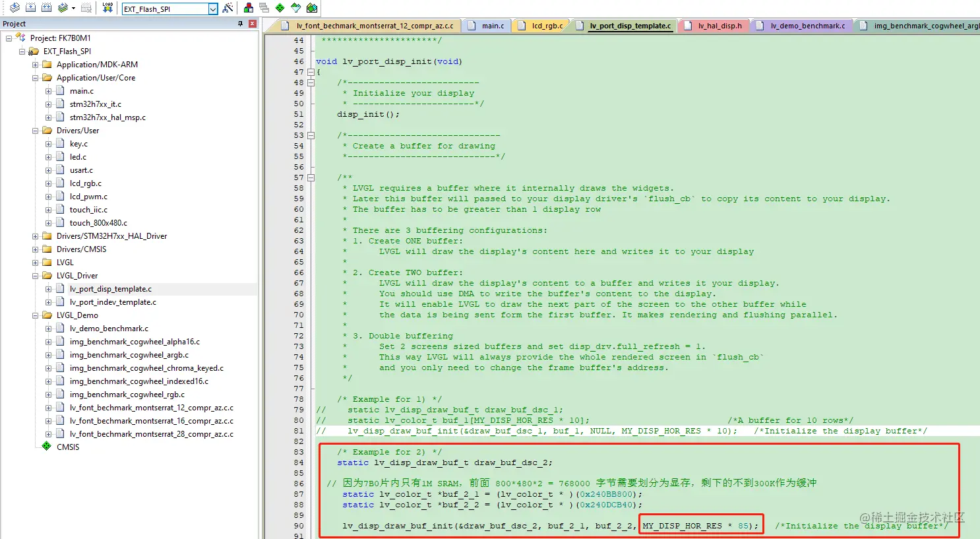Click the lv_demo_benchmark.c file icon in tree
The width and height of the screenshot is (980, 539).
pyautogui.click(x=60, y=329)
